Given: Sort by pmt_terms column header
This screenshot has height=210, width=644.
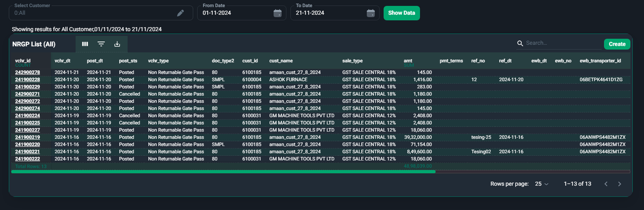Looking at the screenshot, I should click(451, 61).
